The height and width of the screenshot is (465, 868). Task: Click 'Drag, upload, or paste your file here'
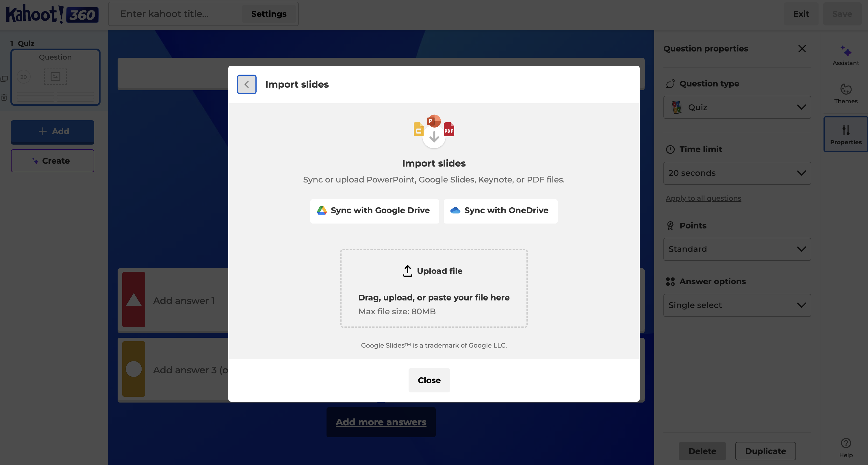click(x=434, y=298)
